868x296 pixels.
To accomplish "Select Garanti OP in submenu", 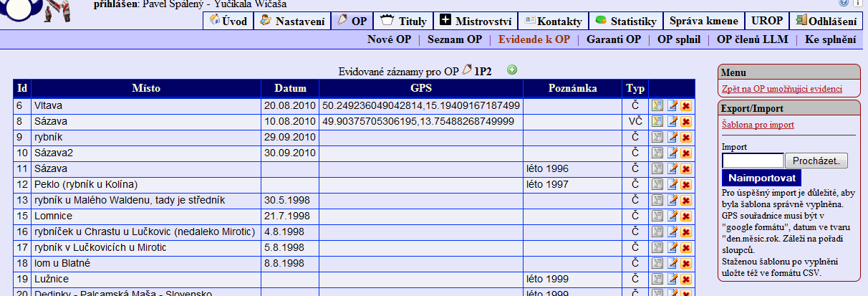I will pyautogui.click(x=613, y=39).
